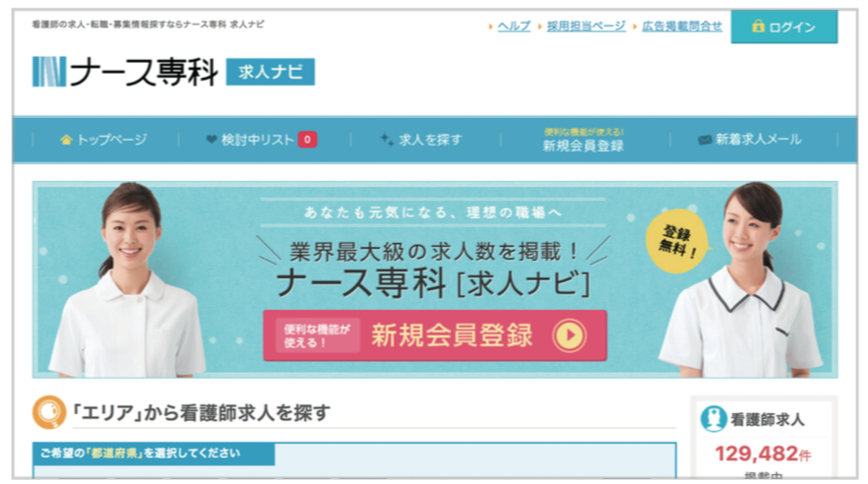
Task: Click the pink 新規会員登録 banner button
Action: pos(435,335)
